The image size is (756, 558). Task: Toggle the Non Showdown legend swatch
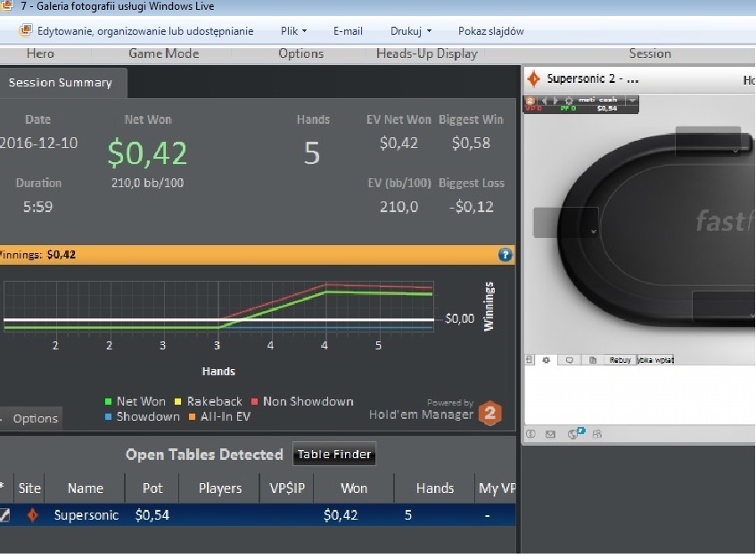coord(255,401)
